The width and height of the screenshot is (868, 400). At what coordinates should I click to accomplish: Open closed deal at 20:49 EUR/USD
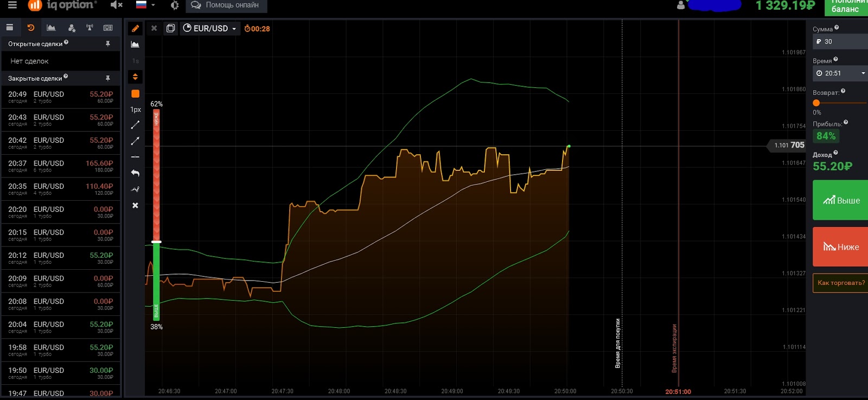[61, 97]
